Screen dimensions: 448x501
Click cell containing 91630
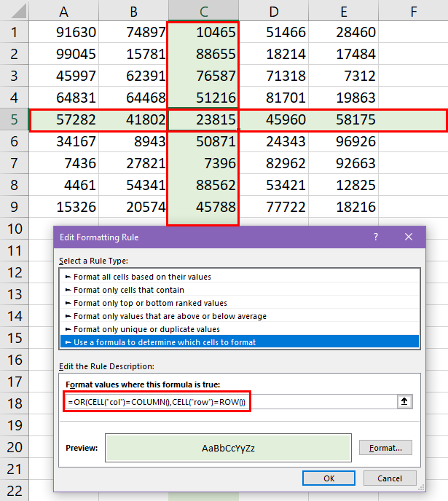[x=64, y=32]
